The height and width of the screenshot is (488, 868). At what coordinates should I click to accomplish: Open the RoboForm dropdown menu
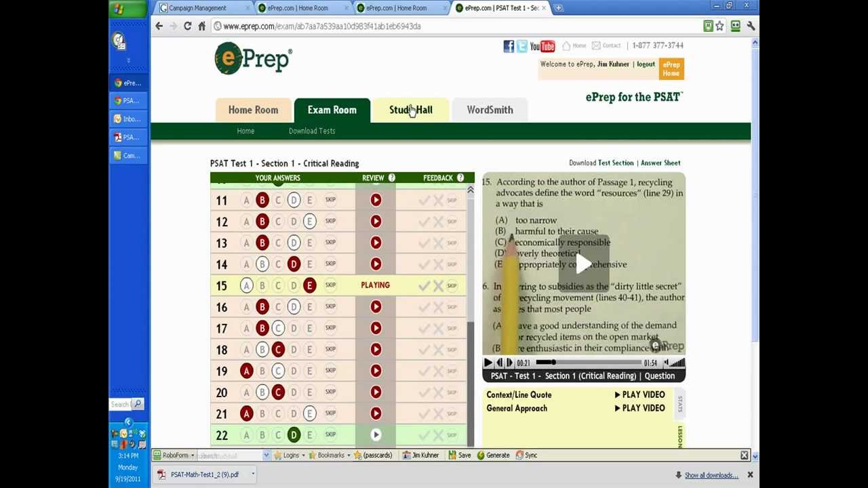click(174, 455)
